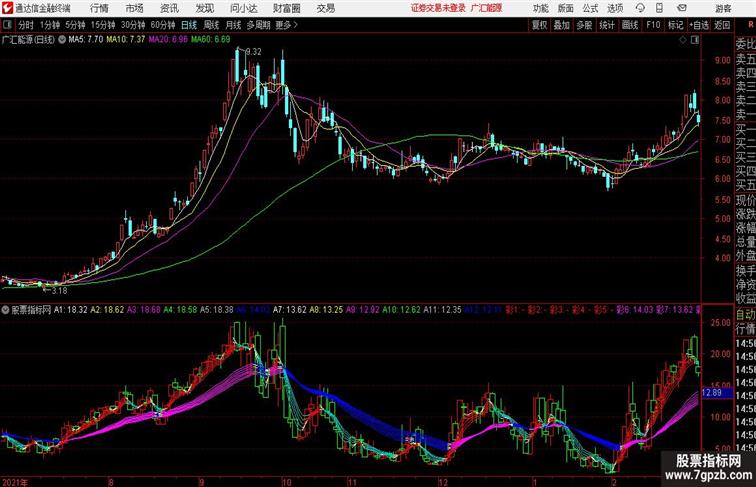Screen dimensions: 756x487
Task: Switch to 60分钟 period
Action: tap(163, 25)
